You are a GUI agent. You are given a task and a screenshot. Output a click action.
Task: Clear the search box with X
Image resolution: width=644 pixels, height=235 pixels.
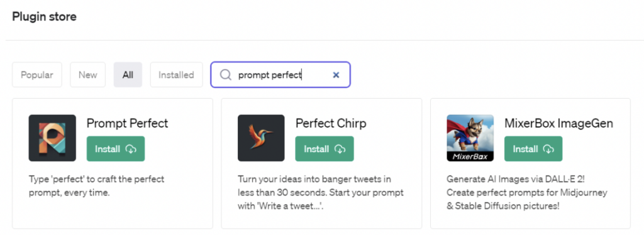[x=336, y=75]
